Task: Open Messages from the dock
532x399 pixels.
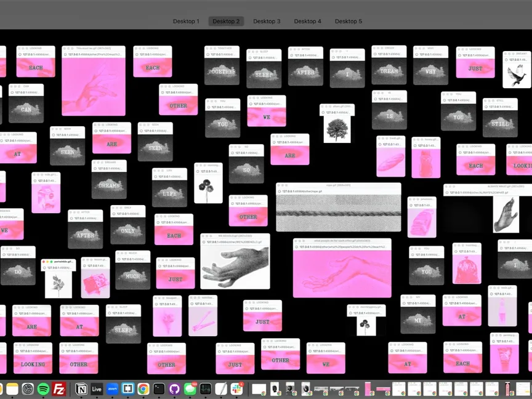Action: point(190,389)
